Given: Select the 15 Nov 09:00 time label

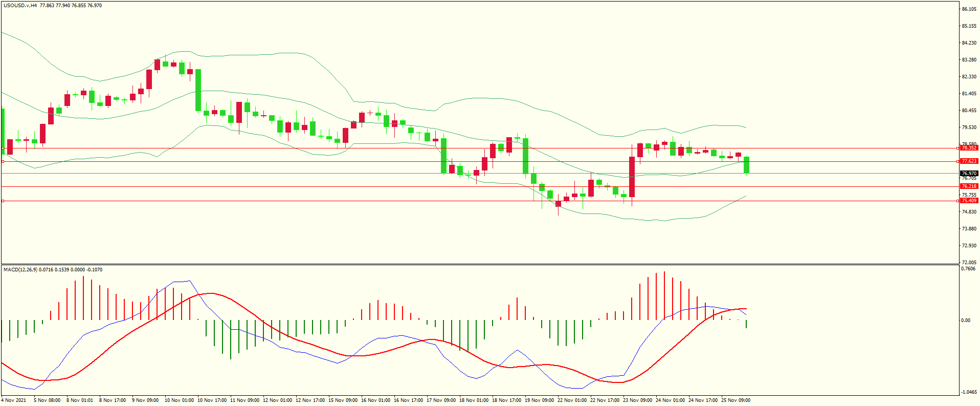Looking at the screenshot, I should [x=343, y=400].
